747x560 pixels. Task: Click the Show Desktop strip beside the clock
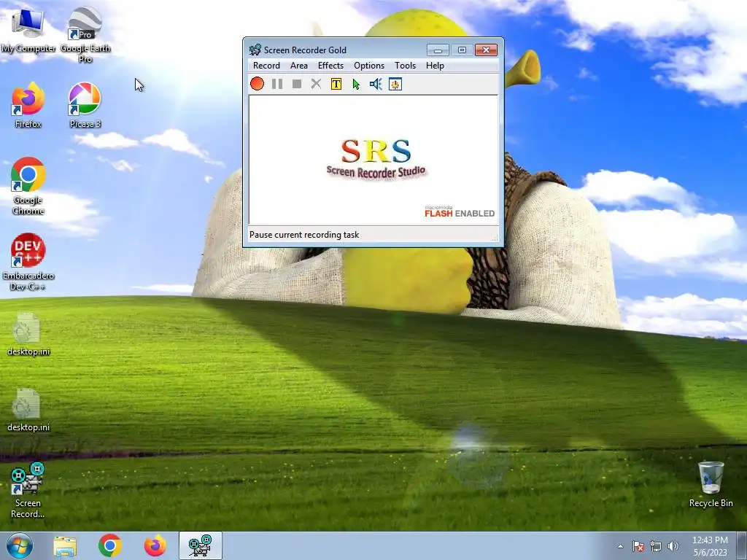742,545
